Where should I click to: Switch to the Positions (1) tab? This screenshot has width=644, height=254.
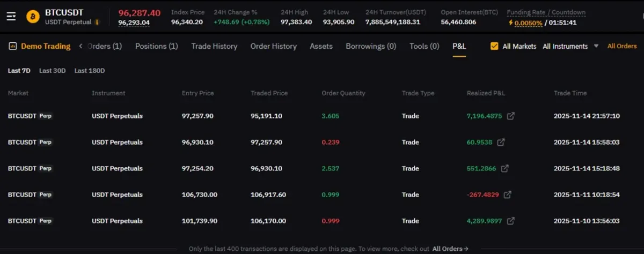(x=156, y=46)
